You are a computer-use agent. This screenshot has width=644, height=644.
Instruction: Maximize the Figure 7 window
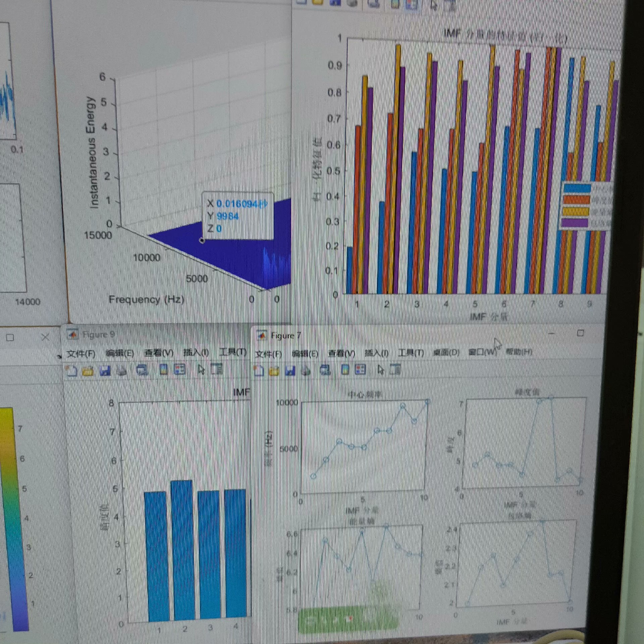click(x=580, y=333)
